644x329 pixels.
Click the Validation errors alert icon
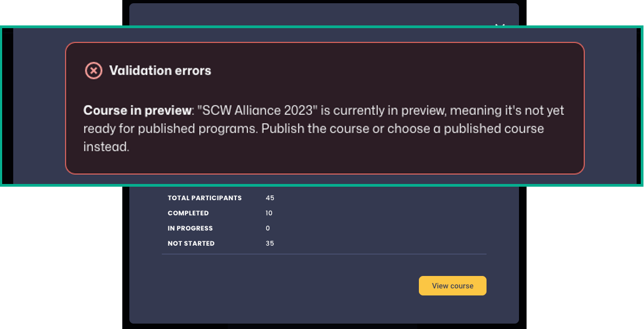93,70
